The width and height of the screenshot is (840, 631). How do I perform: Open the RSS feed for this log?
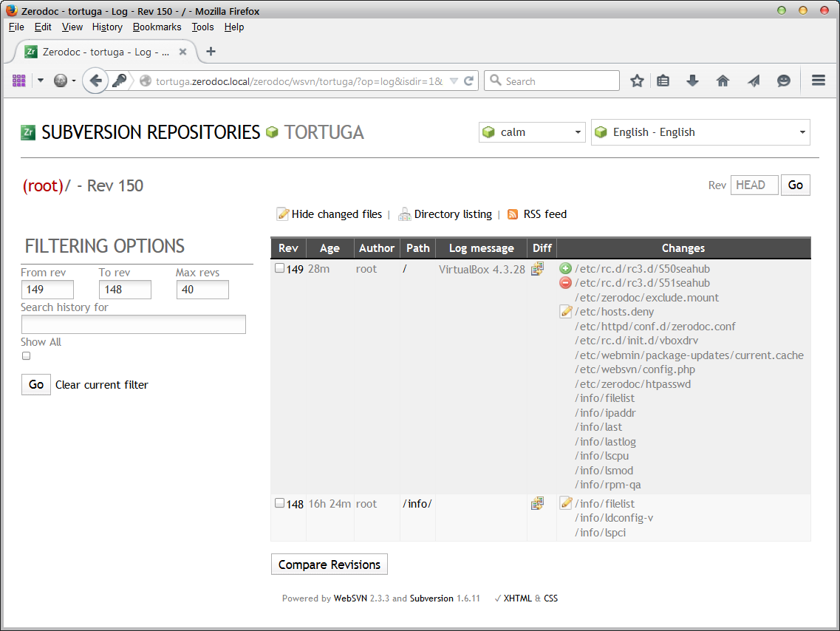click(544, 214)
